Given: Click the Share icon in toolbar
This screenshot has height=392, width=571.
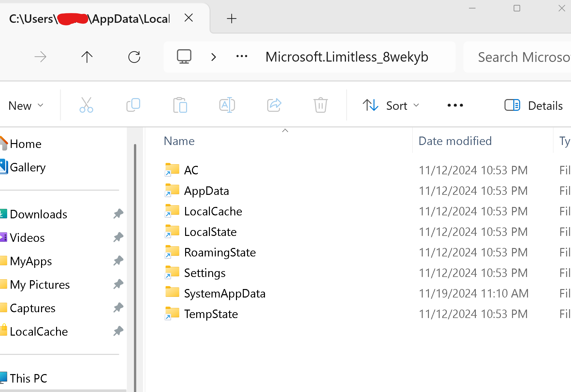Looking at the screenshot, I should coord(274,105).
